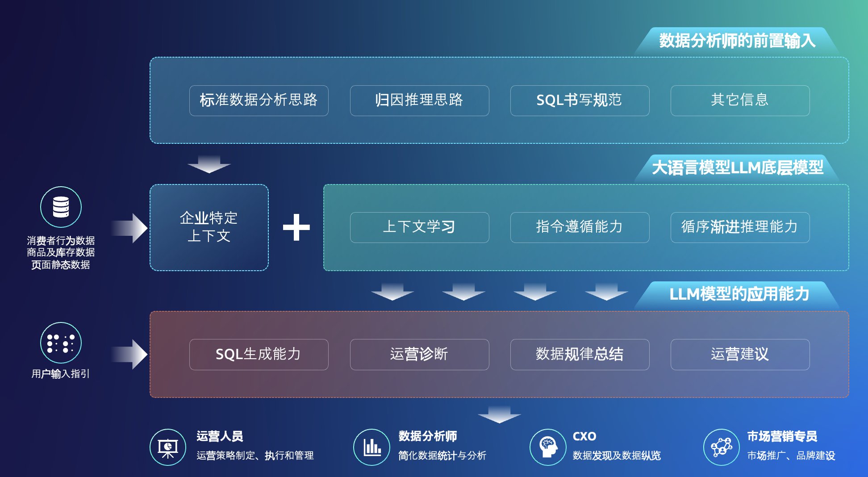Click the SQL书写规范 box

[580, 100]
